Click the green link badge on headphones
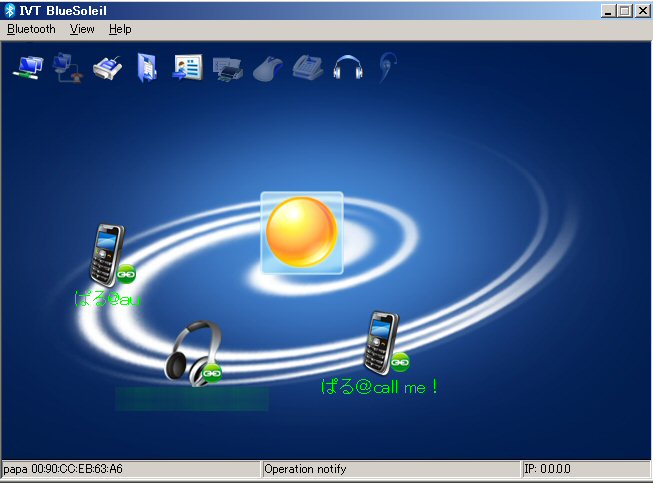This screenshot has width=653, height=483. 212,373
